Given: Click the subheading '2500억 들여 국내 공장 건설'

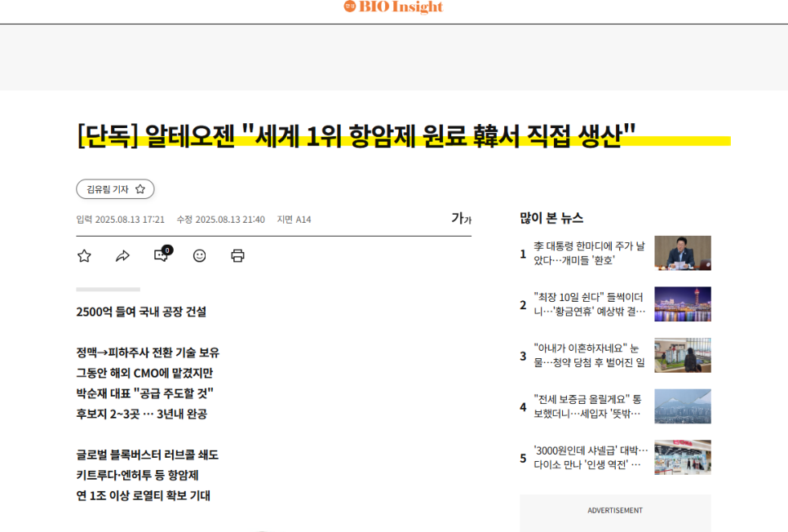Looking at the screenshot, I should 141,312.
